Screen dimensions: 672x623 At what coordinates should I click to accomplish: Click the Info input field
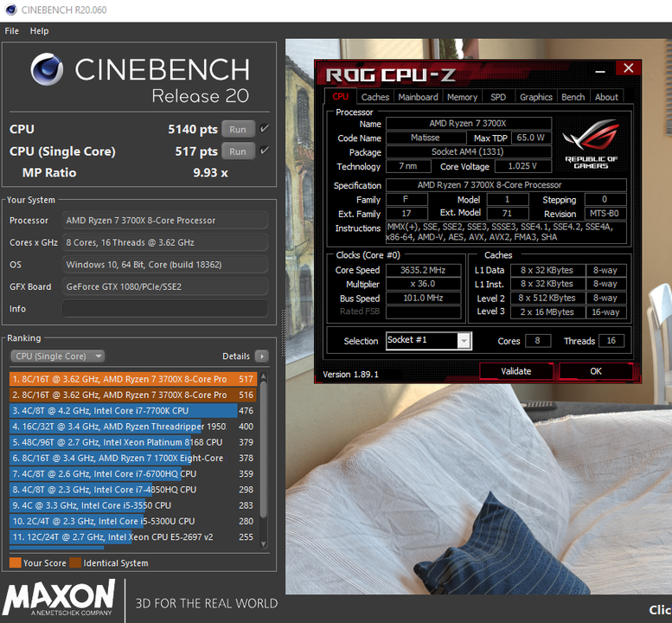click(165, 308)
